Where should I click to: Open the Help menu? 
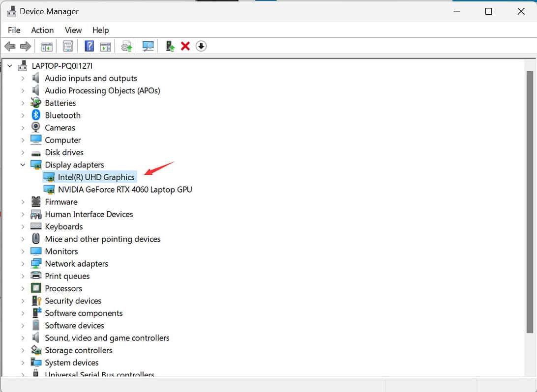(101, 30)
